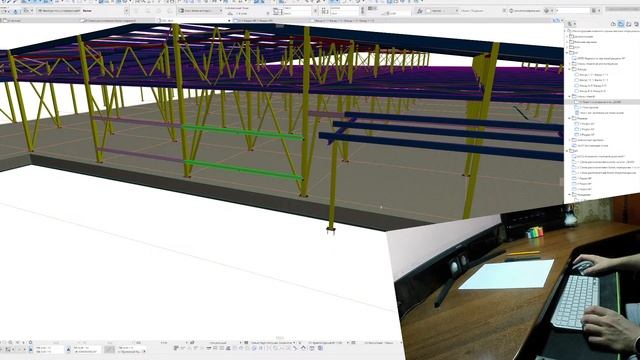Select the upper green beam in 3D view
The height and width of the screenshot is (360, 640).
point(242,132)
